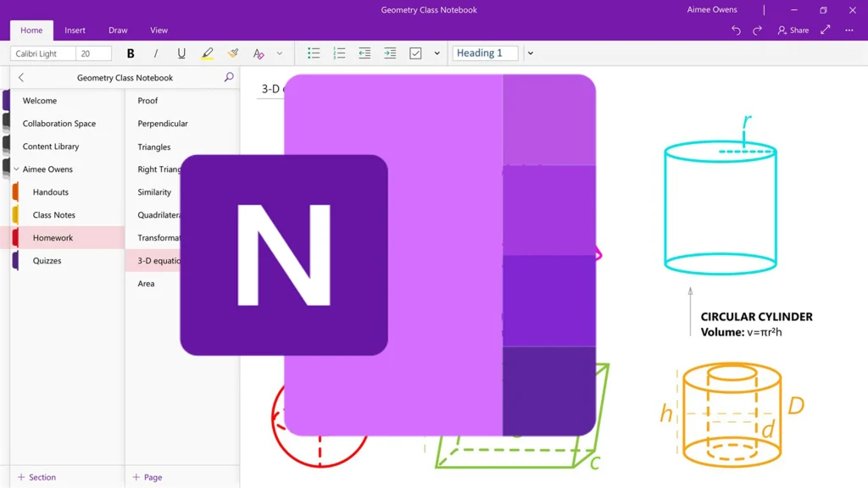Open the Draw tab
This screenshot has width=868, height=488.
pyautogui.click(x=118, y=30)
